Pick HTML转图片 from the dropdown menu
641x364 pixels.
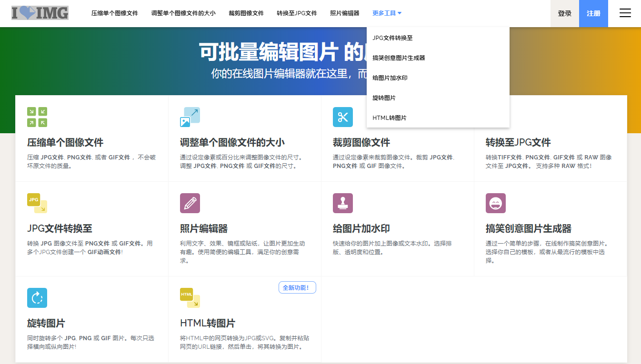tap(389, 118)
